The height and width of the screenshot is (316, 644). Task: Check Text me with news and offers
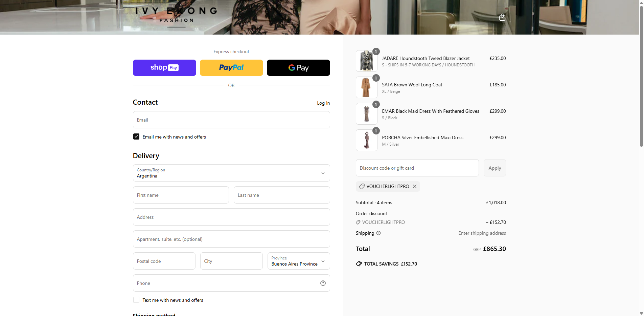[x=136, y=300]
